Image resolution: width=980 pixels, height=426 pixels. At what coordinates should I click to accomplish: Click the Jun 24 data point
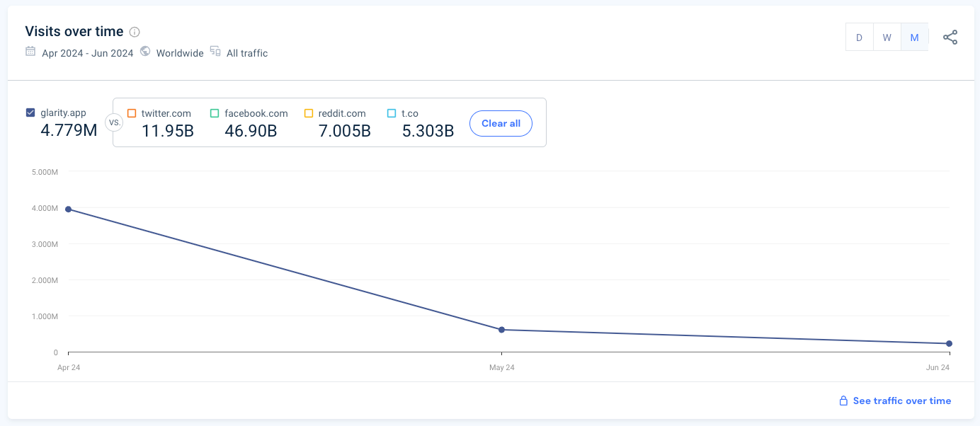click(x=949, y=344)
